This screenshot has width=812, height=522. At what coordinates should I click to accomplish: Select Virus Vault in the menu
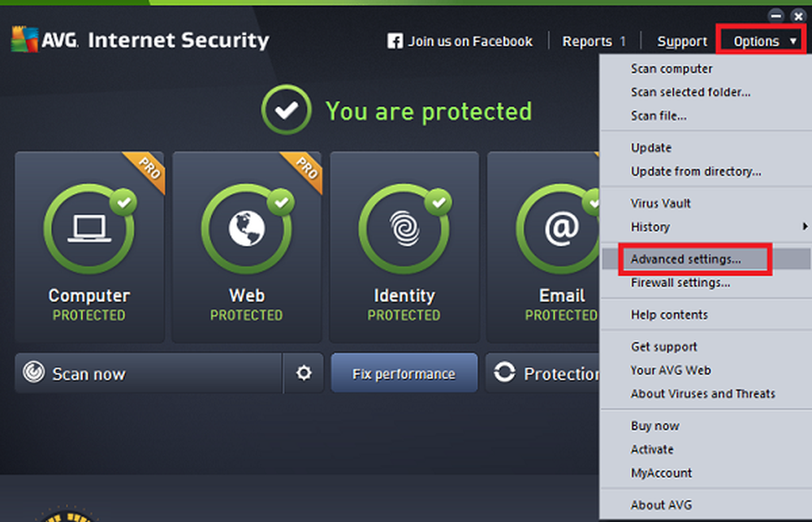661,203
